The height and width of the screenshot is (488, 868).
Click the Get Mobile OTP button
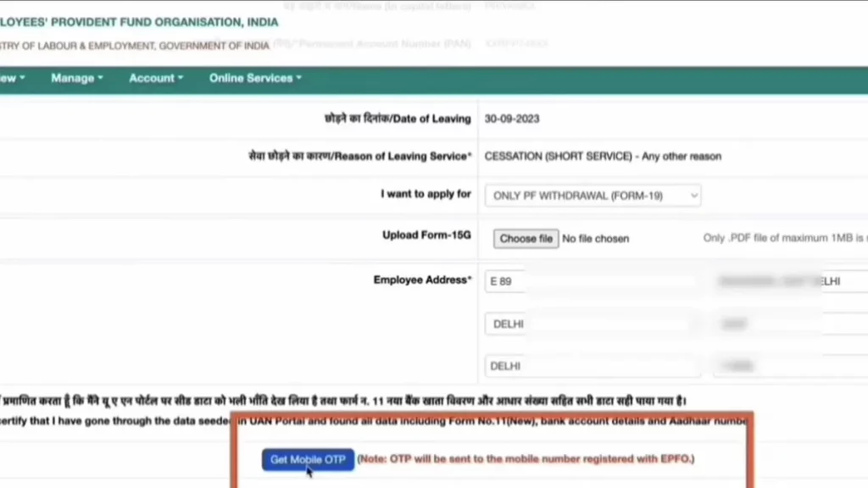[307, 459]
